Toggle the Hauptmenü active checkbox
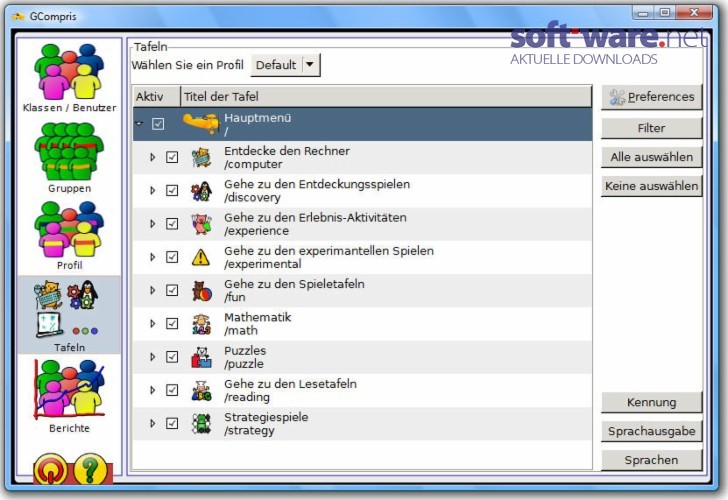This screenshot has height=500, width=728. click(x=158, y=124)
